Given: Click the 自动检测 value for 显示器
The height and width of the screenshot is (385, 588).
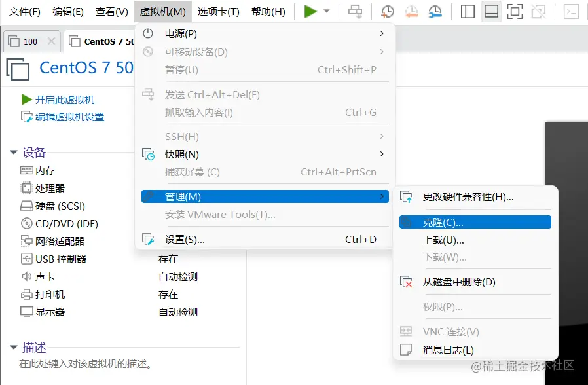Looking at the screenshot, I should 178,312.
